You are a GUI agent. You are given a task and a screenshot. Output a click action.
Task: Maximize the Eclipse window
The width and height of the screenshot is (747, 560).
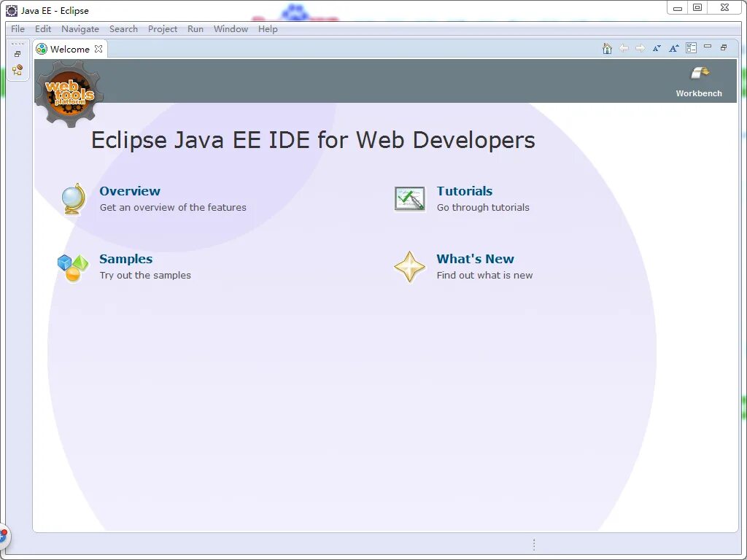pos(697,7)
